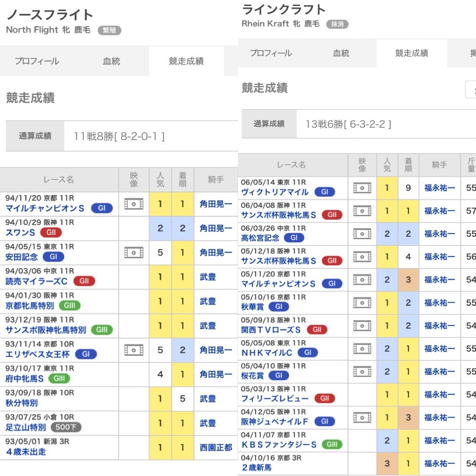Open the NHKマイルC race link

coord(267,353)
